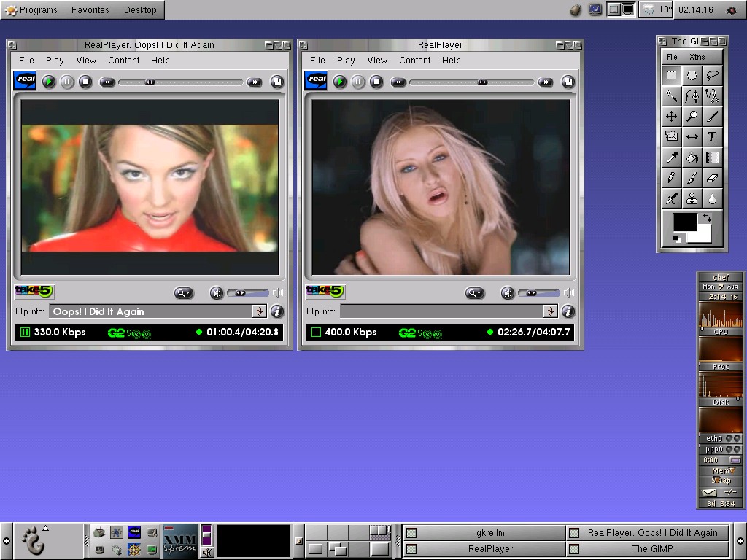Select GIMP magic wand tool

tap(671, 96)
